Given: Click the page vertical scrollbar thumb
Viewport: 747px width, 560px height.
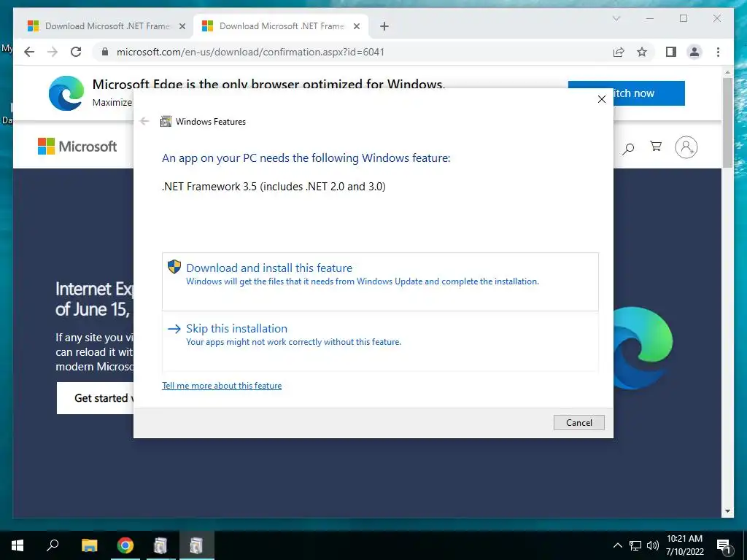Looking at the screenshot, I should pyautogui.click(x=727, y=122).
